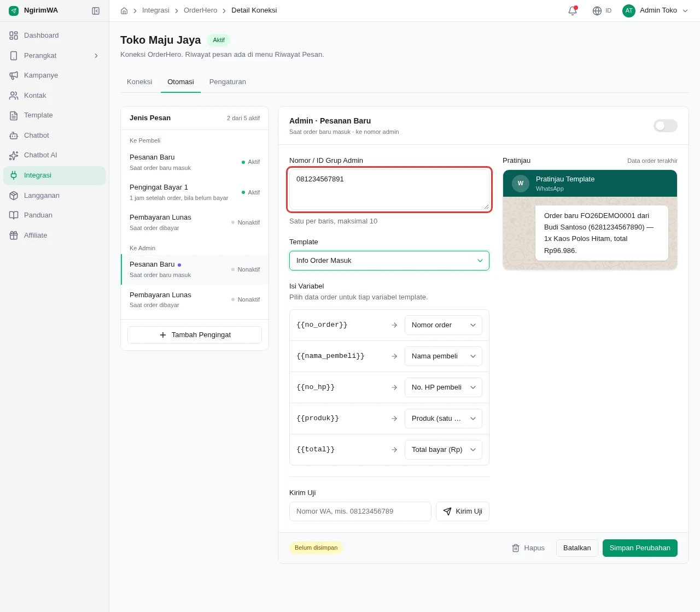Click the Kirim Uji number field
700x612 pixels.
tap(360, 511)
